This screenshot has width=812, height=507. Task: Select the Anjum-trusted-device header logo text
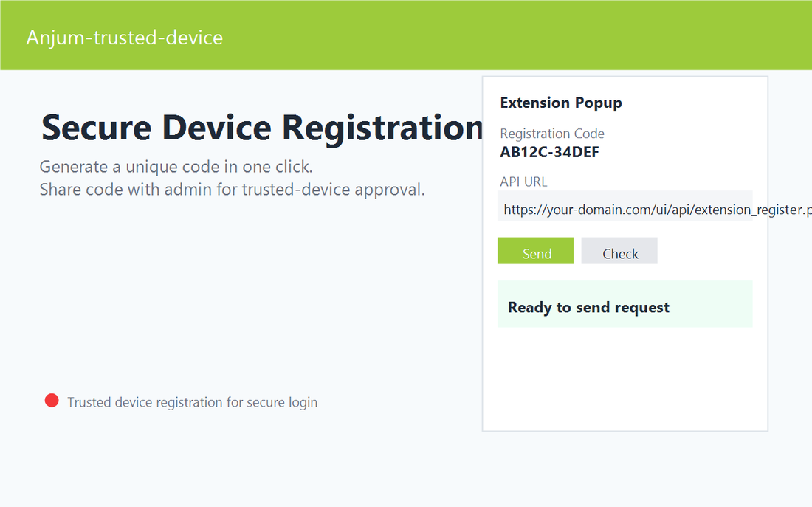(124, 37)
